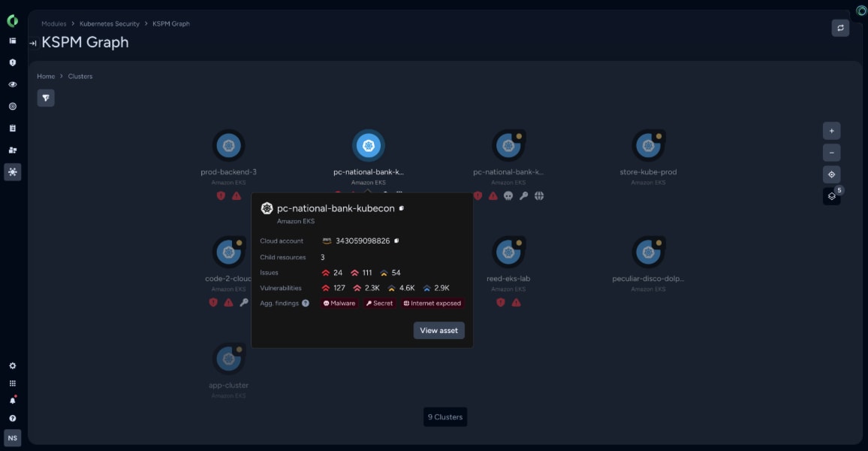Viewport: 868px width, 451px height.
Task: Open the apps grid icon in sidebar
Action: [12, 383]
